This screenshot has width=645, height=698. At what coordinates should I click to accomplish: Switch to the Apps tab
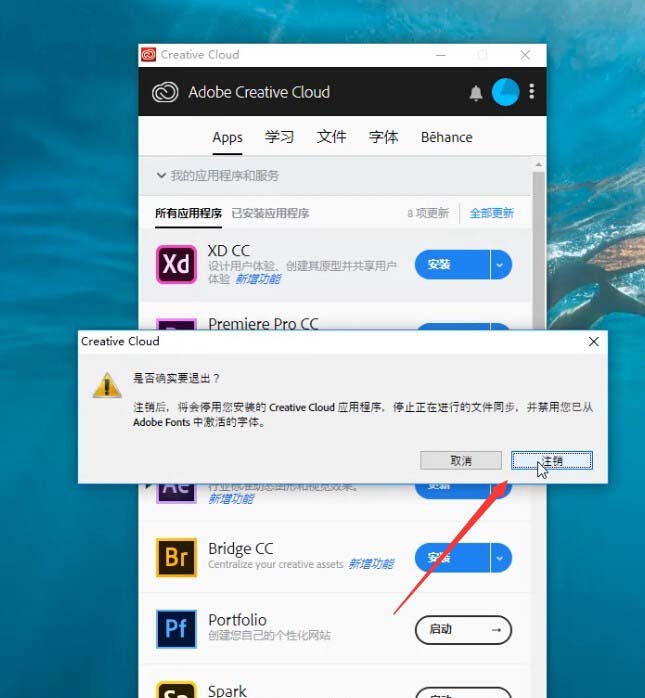click(227, 138)
